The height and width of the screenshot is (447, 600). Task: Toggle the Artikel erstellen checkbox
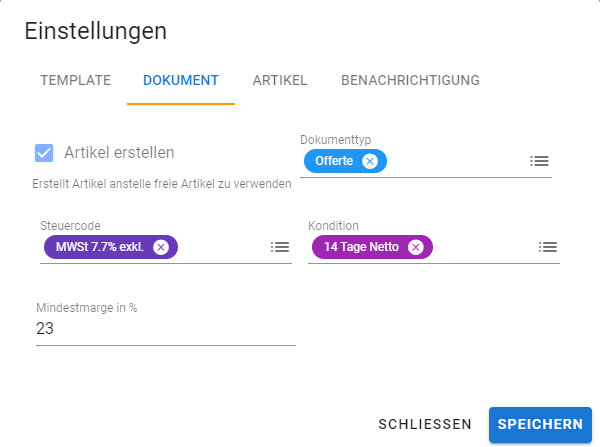(x=44, y=153)
